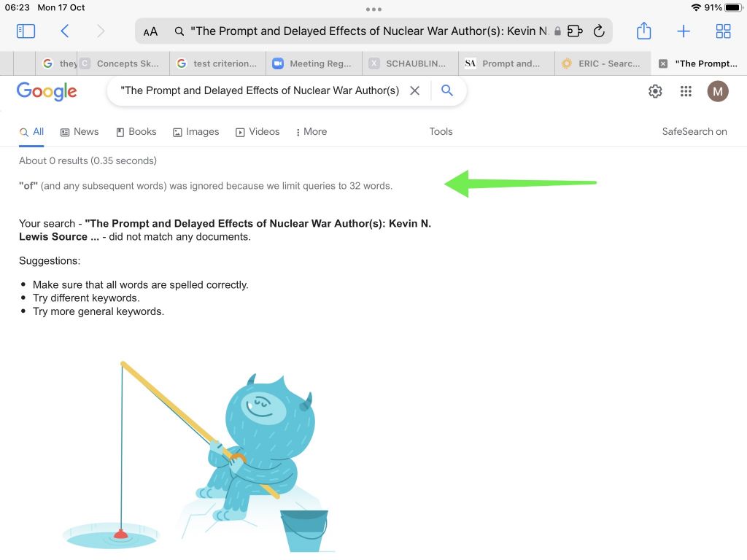
Task: Switch to the ERIC - Search browser tab
Action: click(602, 63)
